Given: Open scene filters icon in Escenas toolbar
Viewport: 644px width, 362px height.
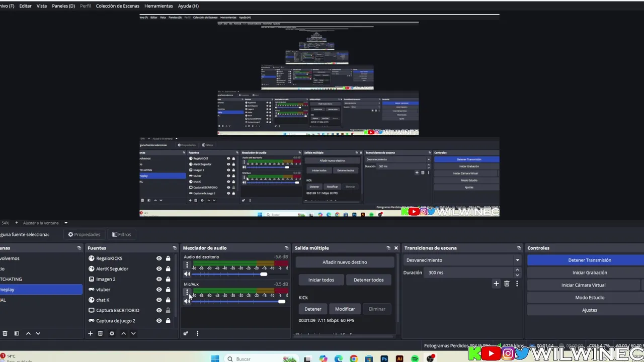Looking at the screenshot, I should [17, 333].
